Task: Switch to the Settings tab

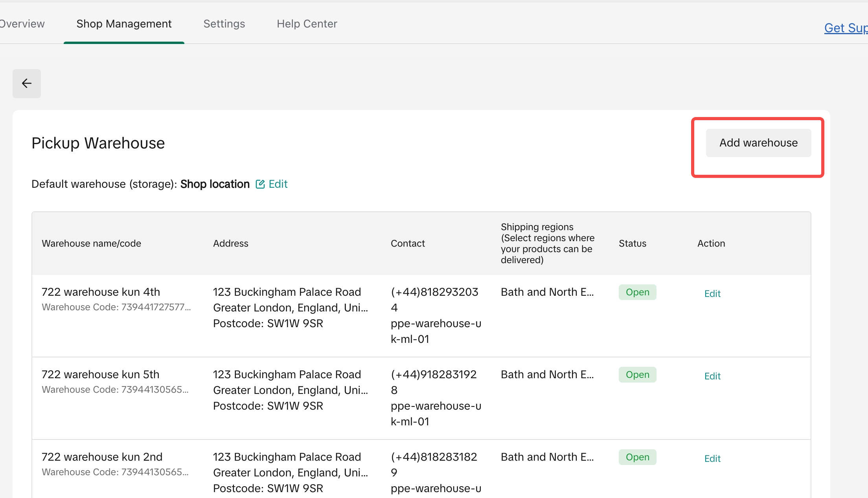Action: pos(224,24)
